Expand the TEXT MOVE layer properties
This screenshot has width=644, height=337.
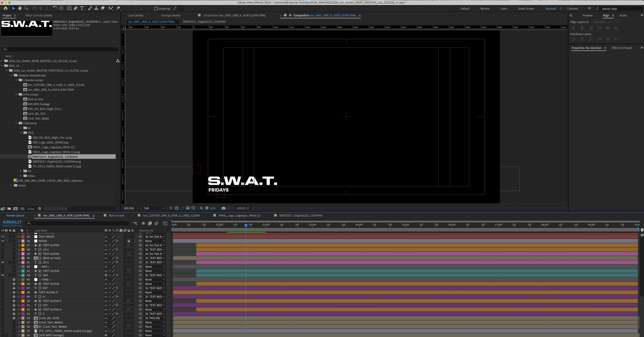coord(19,237)
